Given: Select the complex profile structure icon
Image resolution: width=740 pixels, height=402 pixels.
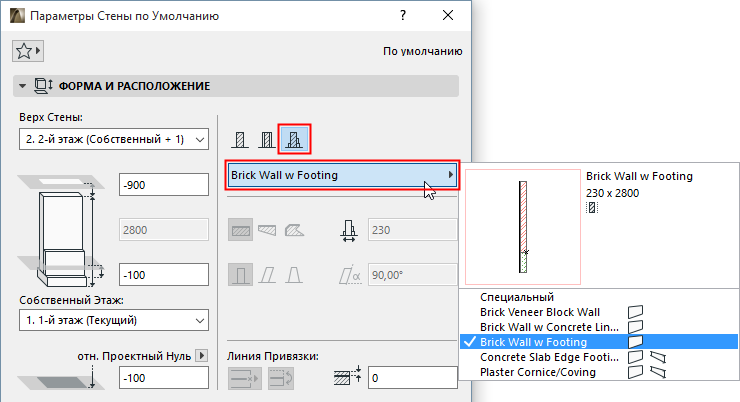Looking at the screenshot, I should pos(295,139).
